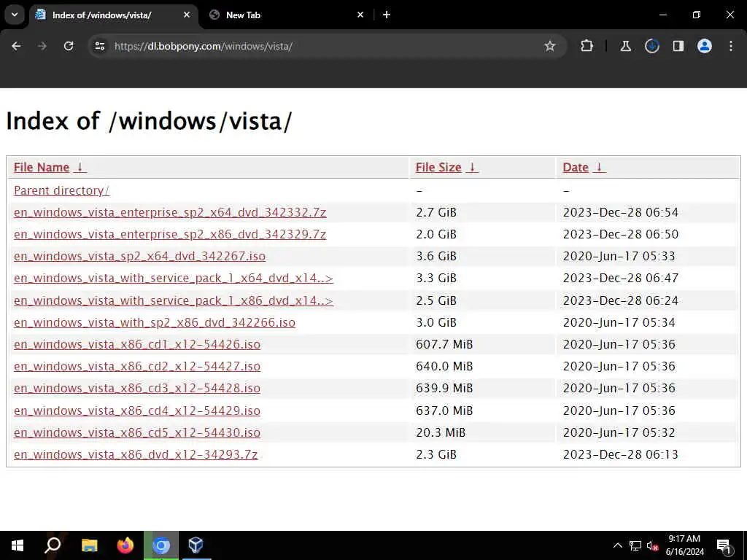Switch to the New Tab tab
This screenshot has height=560, width=747.
(284, 15)
